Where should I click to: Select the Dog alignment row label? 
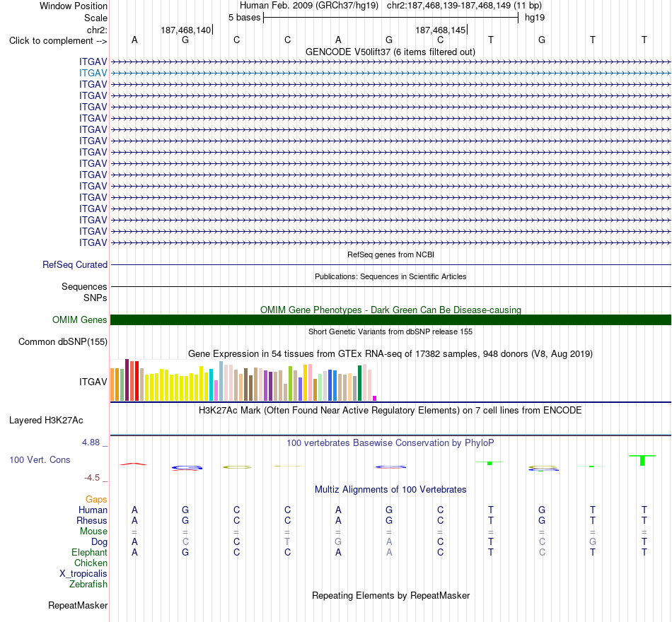pos(99,542)
